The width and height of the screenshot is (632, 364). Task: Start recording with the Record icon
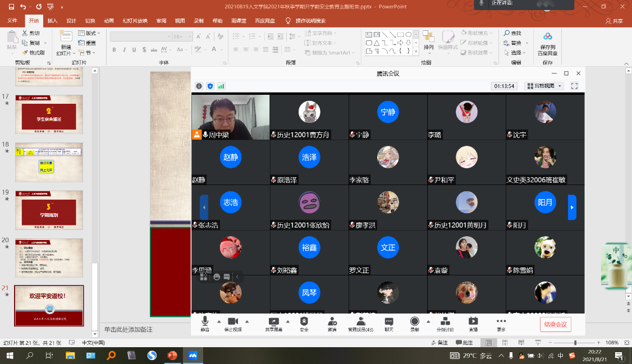click(414, 322)
